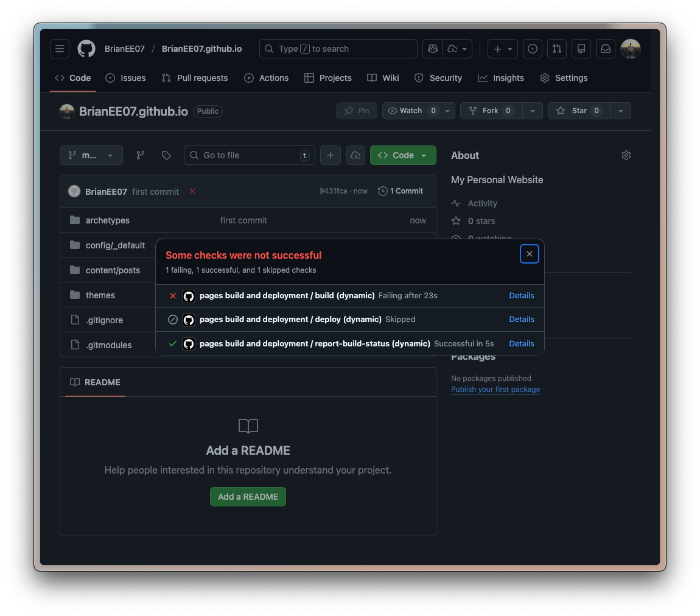Screen dimensions: 700x616
Task: Open the branch selector dropdown
Action: click(x=91, y=155)
